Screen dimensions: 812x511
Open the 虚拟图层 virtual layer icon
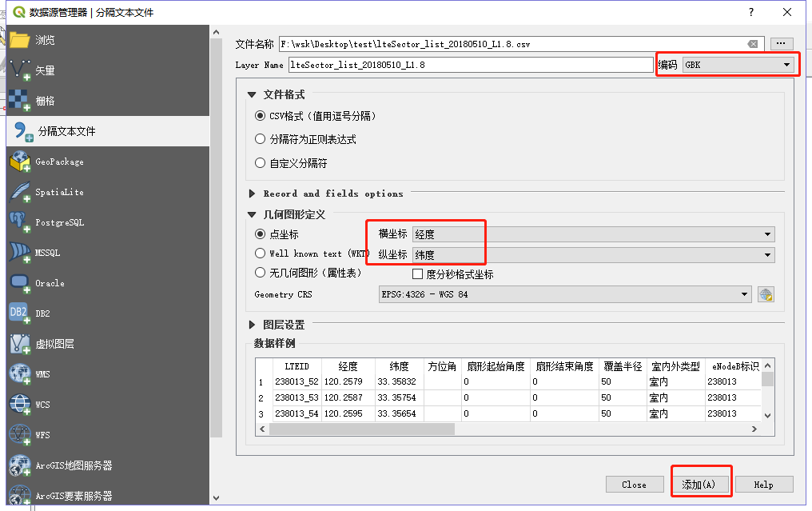click(20, 344)
